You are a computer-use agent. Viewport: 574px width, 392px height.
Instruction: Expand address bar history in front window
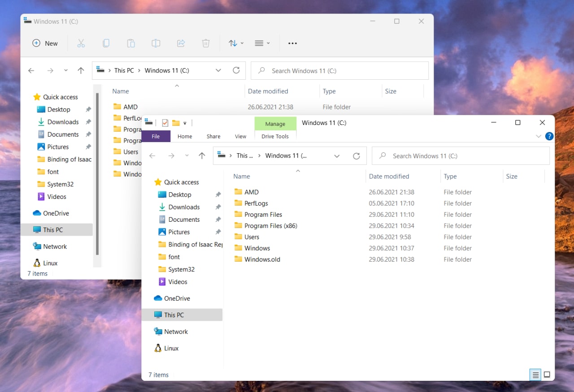coord(337,156)
